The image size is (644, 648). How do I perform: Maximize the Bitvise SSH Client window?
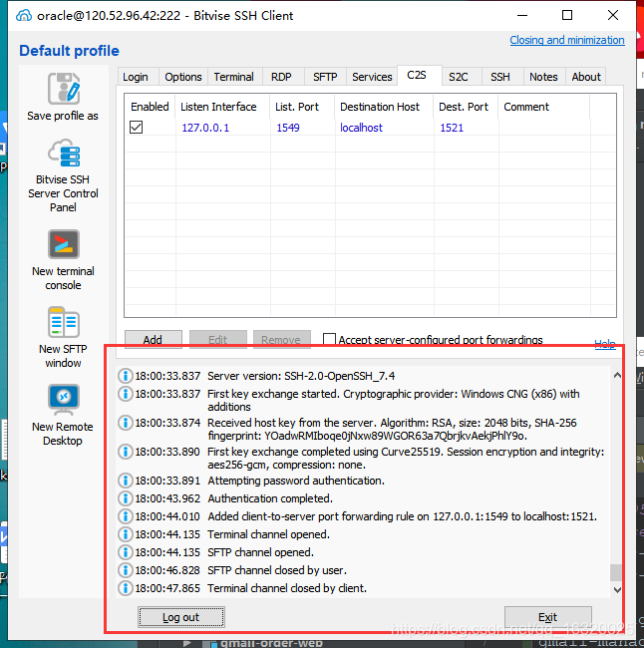coord(567,15)
